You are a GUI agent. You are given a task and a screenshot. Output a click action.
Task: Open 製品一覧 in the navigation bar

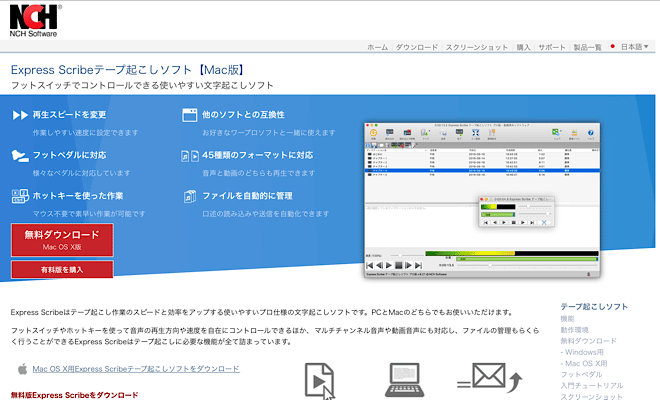coord(588,47)
